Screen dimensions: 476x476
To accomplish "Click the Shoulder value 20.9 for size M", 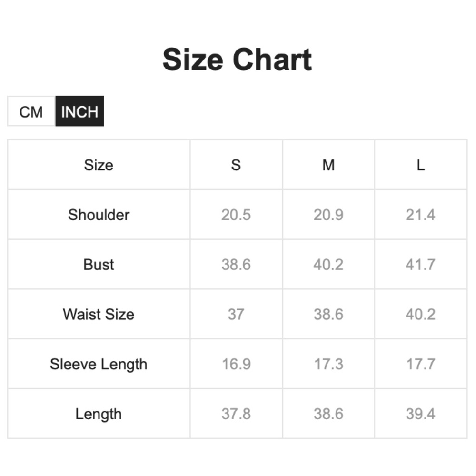I will coord(328,215).
